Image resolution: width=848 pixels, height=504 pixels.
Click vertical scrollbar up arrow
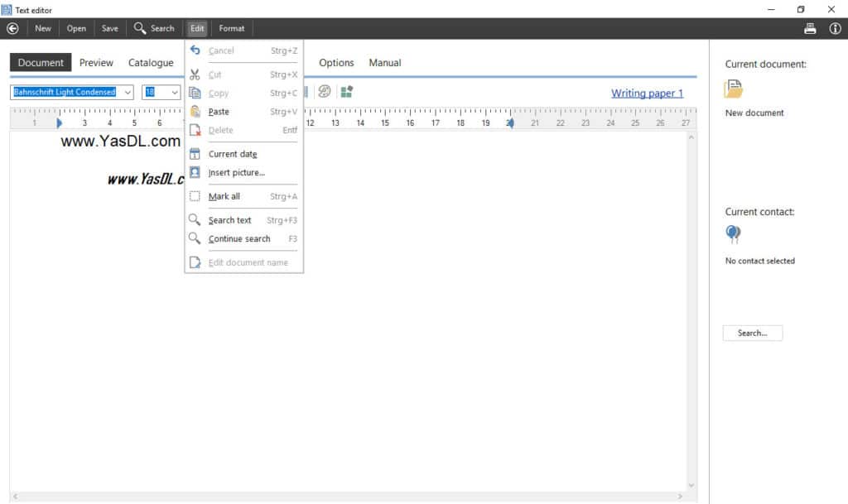coord(691,137)
